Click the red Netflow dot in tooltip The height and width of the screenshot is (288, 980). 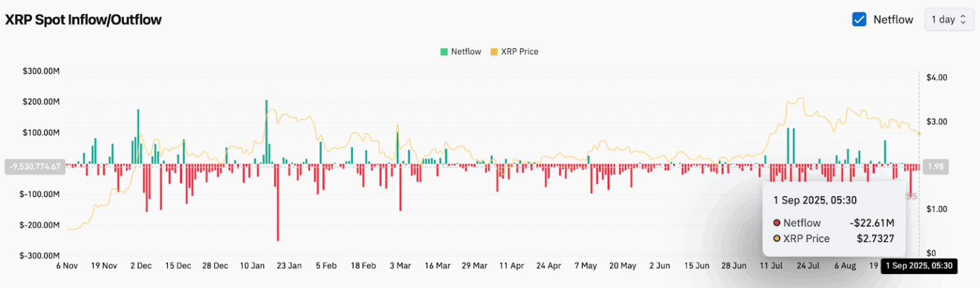click(776, 223)
